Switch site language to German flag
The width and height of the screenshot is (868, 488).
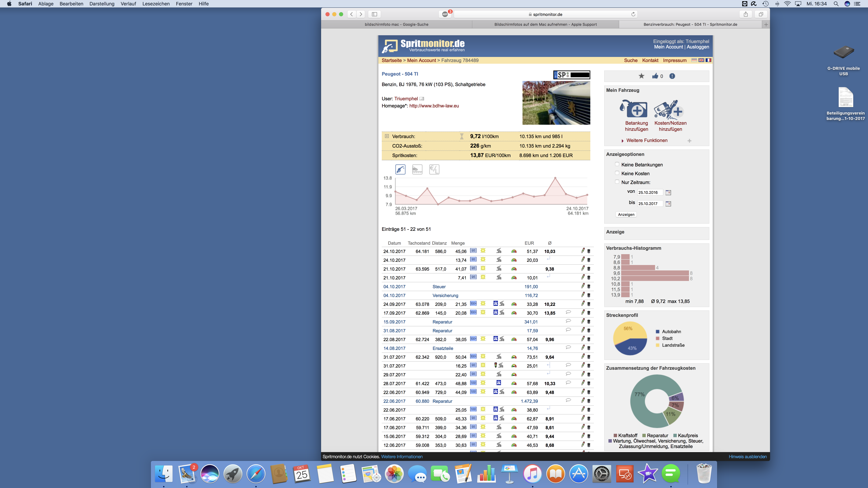(694, 60)
